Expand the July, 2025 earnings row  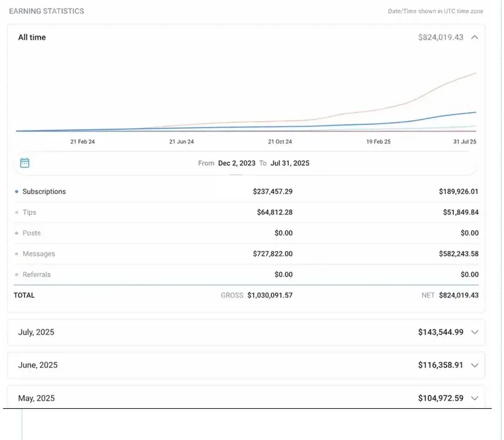click(x=475, y=332)
